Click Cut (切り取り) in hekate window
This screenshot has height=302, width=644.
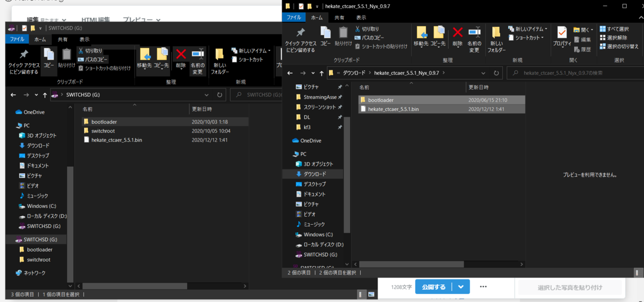pyautogui.click(x=366, y=29)
